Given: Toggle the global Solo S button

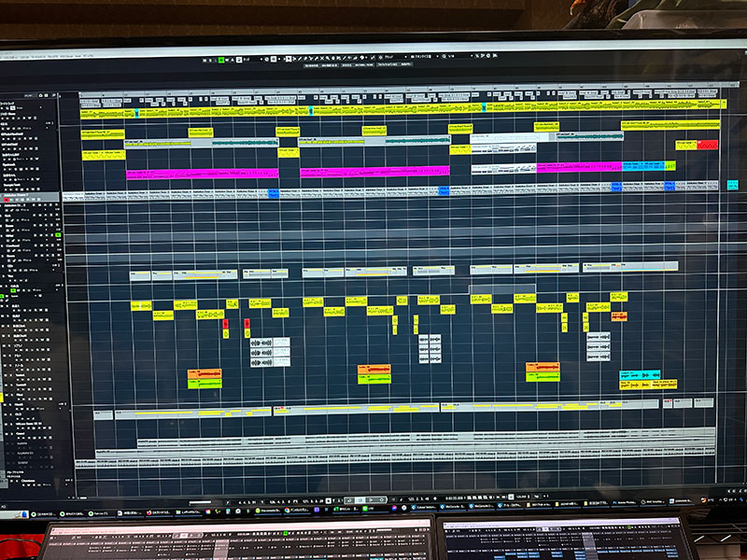Looking at the screenshot, I should tap(210, 60).
